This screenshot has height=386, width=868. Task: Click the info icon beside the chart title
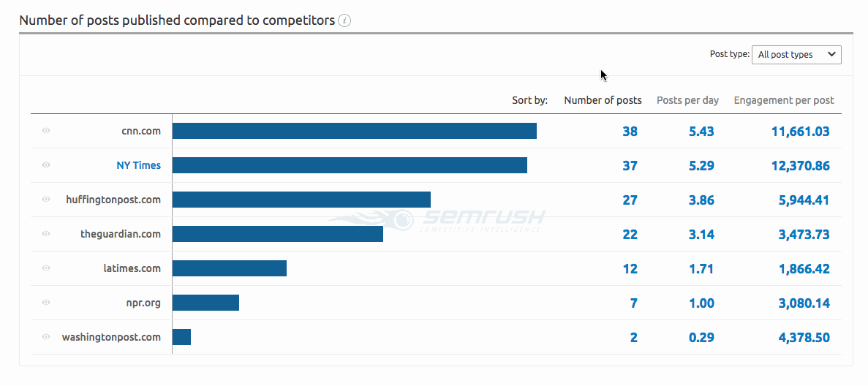click(345, 20)
